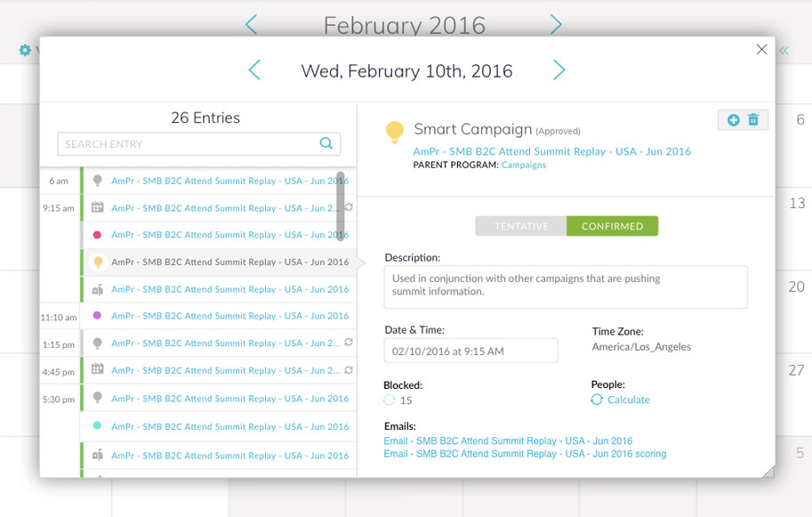812x517 pixels.
Task: Click the recurring icon on the 1:15 pm entry
Action: pos(349,343)
